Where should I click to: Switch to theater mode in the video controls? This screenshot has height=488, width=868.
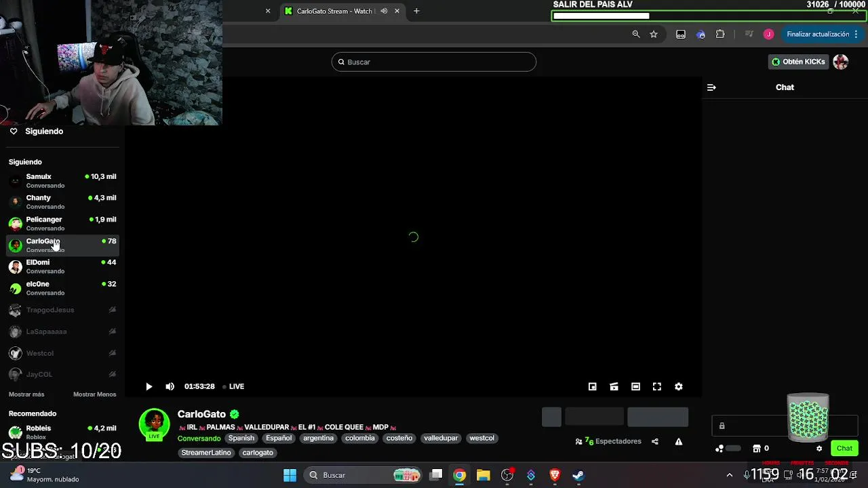[635, 386]
